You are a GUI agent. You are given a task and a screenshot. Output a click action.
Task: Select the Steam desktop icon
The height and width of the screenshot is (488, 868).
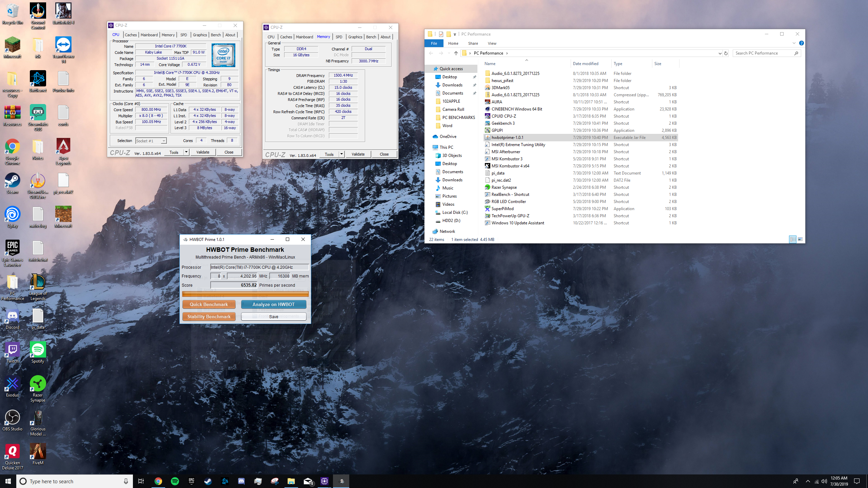pos(13,183)
